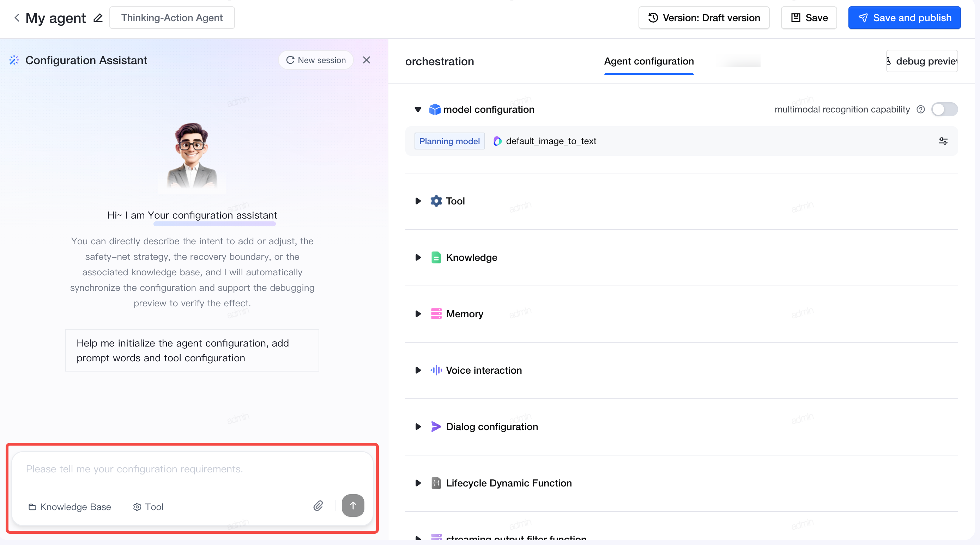Click the Thinking-Action Agent type label
Screen dimensions: 980x545
[172, 18]
